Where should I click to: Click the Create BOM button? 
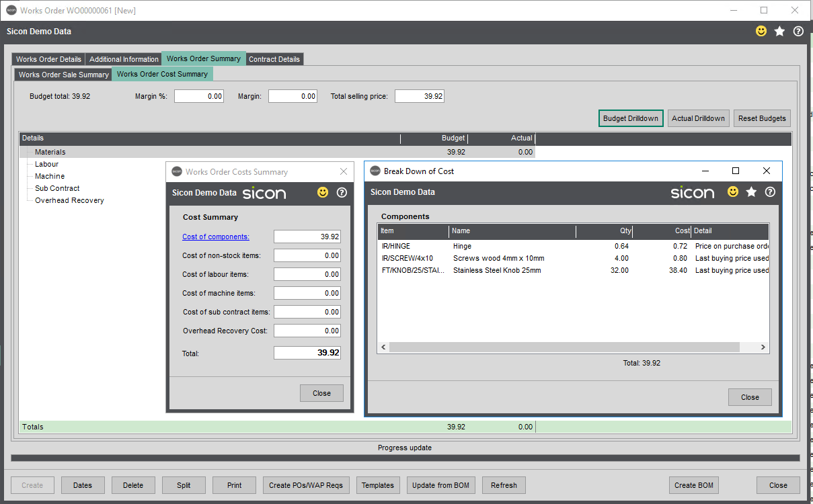[695, 485]
